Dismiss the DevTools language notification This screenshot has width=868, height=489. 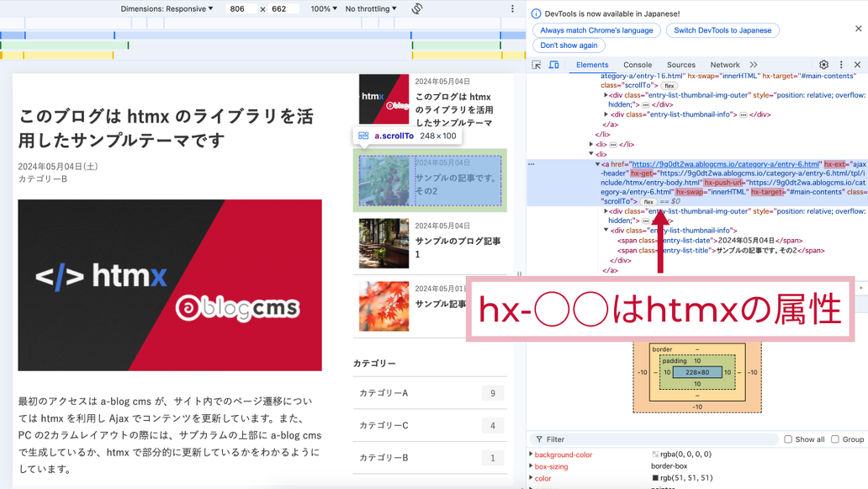click(858, 29)
